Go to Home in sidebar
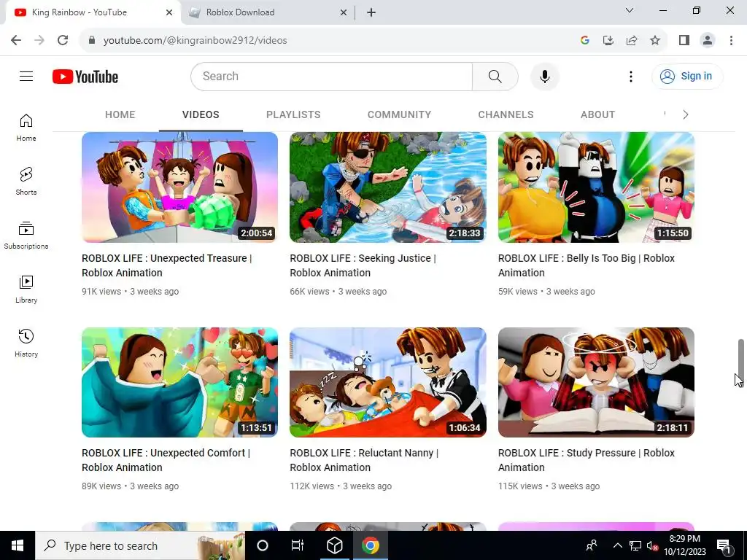Screen dimensions: 747x560 pyautogui.click(x=26, y=128)
